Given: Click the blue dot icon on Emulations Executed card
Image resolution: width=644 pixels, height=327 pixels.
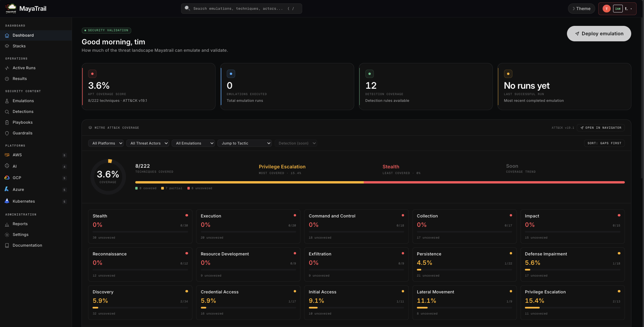Looking at the screenshot, I should (x=231, y=74).
